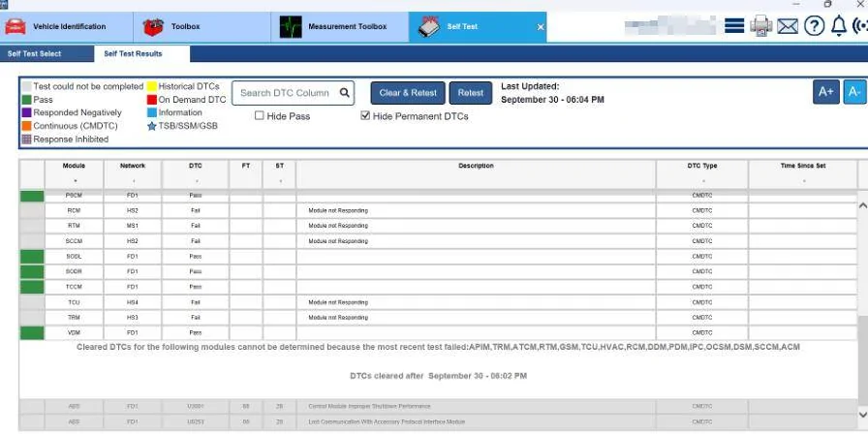
Task: Open the envelope mail icon
Action: click(x=788, y=26)
